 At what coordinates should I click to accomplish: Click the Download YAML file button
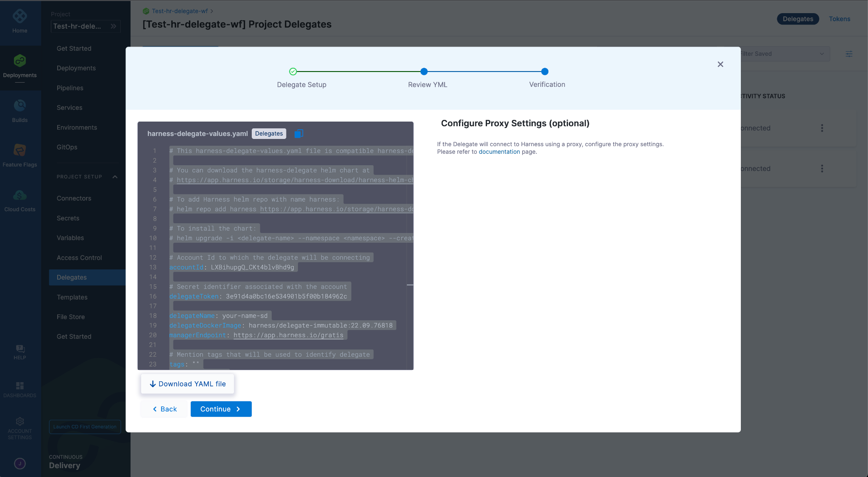tap(187, 383)
